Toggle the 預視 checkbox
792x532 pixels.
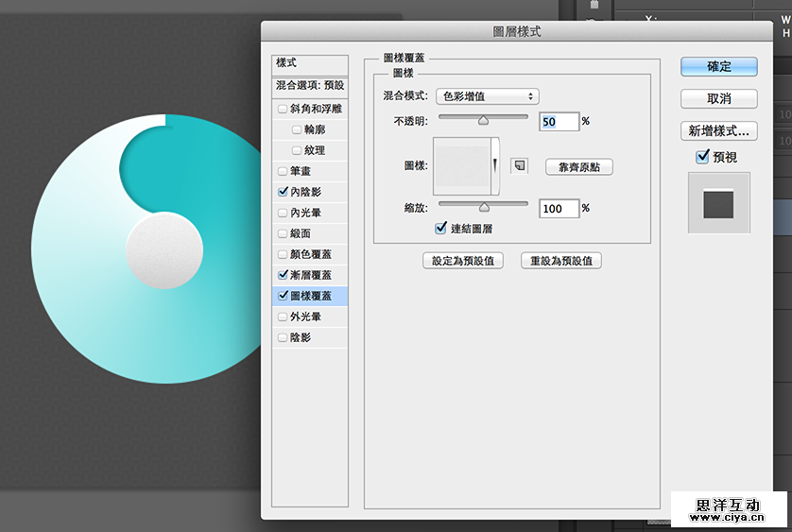[x=702, y=157]
